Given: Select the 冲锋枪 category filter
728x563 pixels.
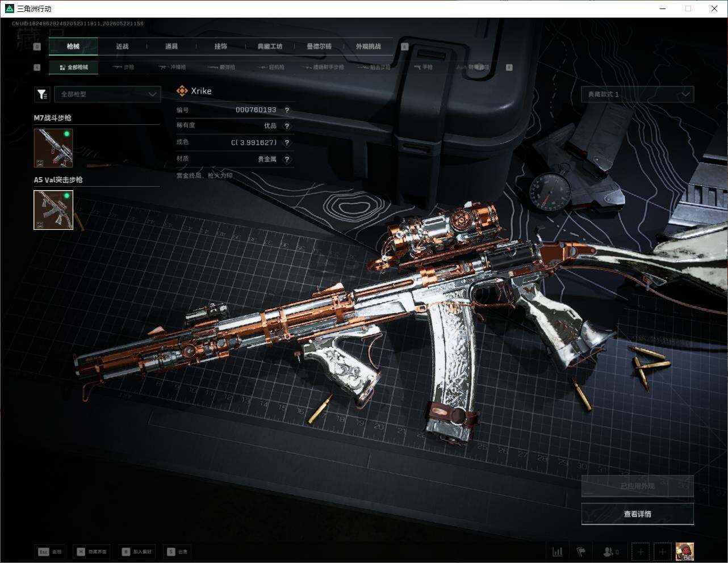Looking at the screenshot, I should click(172, 67).
